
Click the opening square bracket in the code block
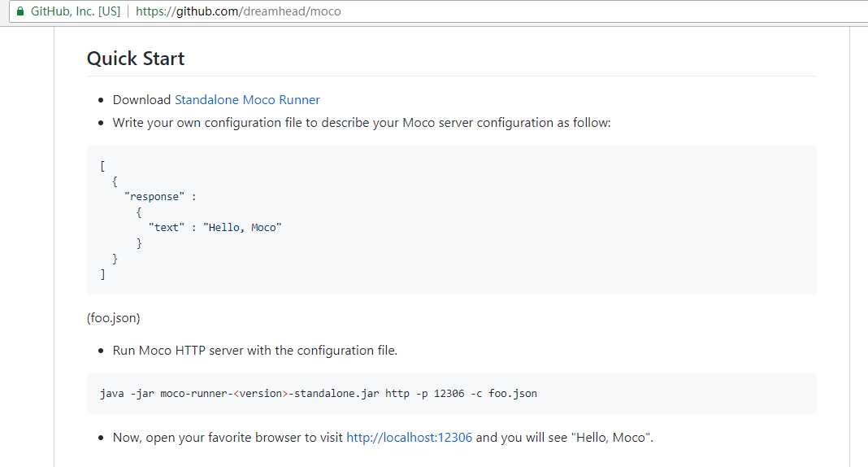[x=102, y=166]
